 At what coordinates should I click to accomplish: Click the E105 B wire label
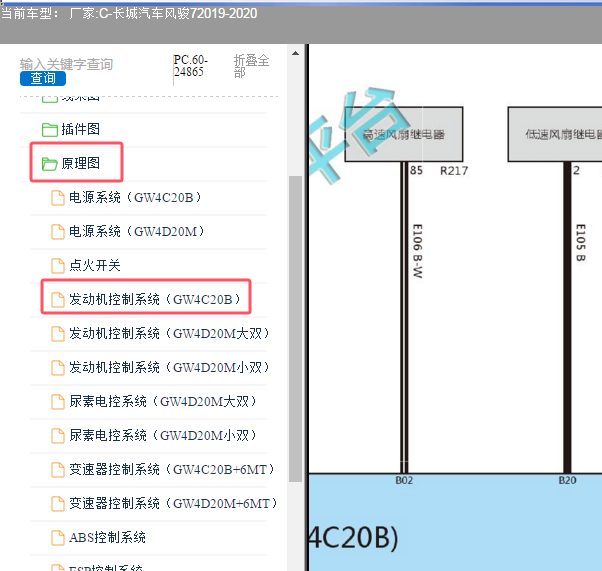[x=580, y=243]
